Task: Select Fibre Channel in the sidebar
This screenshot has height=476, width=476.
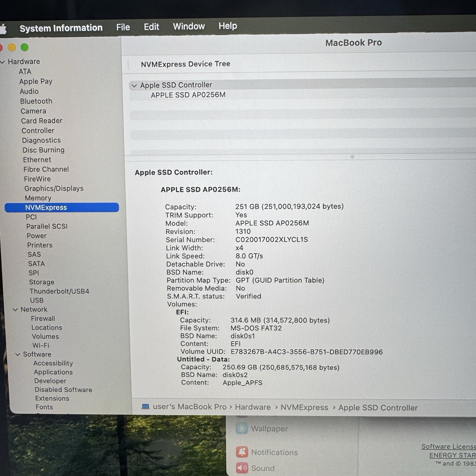Action: tap(46, 169)
